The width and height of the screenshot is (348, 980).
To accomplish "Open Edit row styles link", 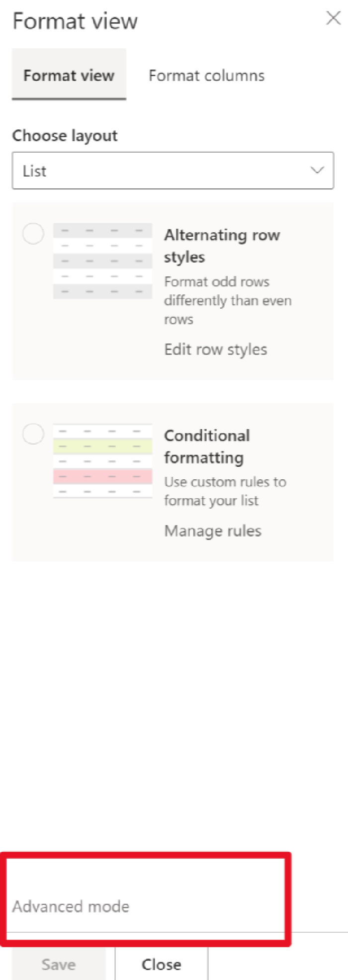I will 216,350.
